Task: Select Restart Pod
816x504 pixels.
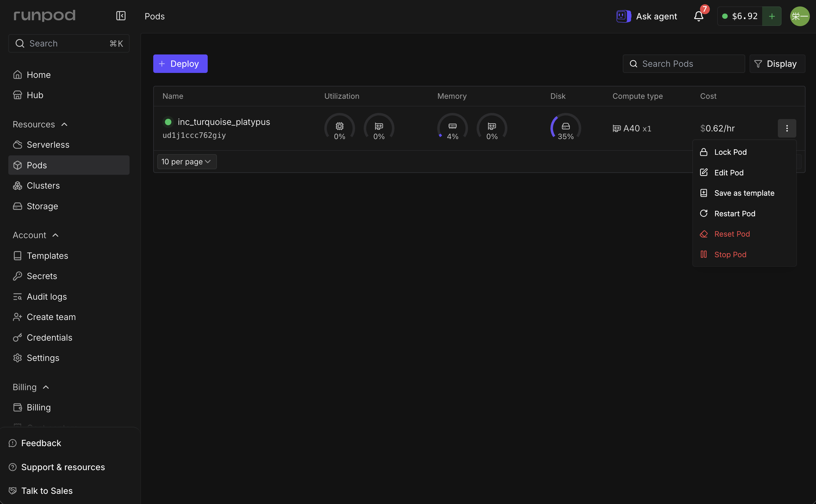Action: point(744,214)
